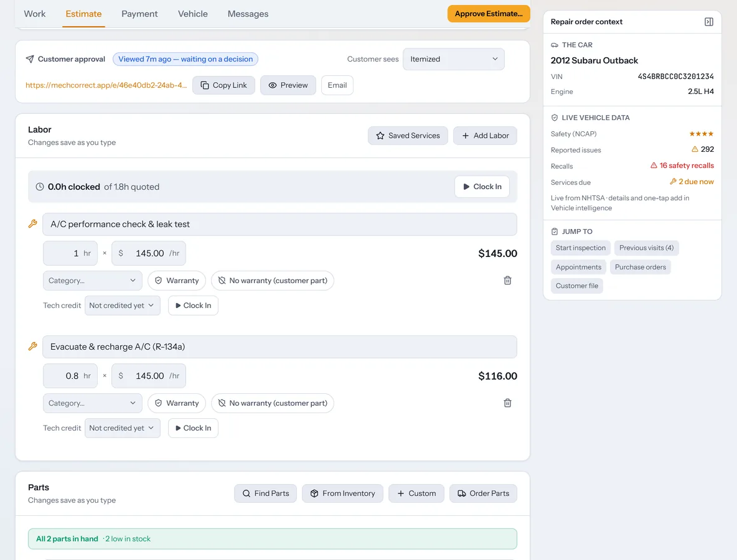Click the 2012 Subaru Outback title
The height and width of the screenshot is (560, 737).
click(x=594, y=60)
